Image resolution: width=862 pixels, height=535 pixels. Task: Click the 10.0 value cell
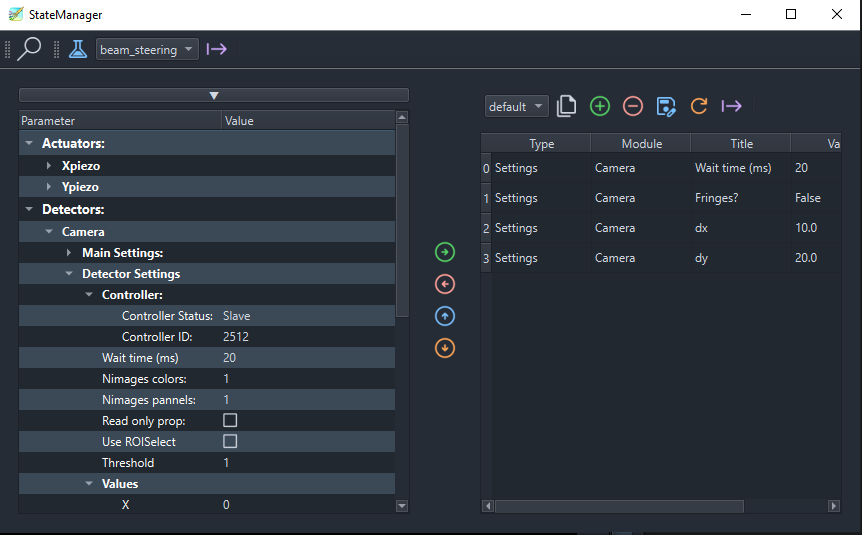pyautogui.click(x=816, y=228)
